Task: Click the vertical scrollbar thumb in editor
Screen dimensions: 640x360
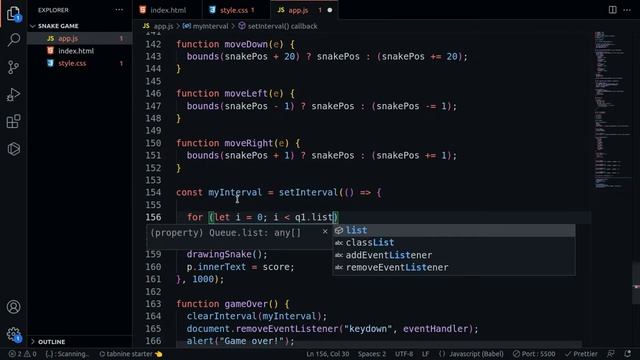Action: pyautogui.click(x=636, y=283)
